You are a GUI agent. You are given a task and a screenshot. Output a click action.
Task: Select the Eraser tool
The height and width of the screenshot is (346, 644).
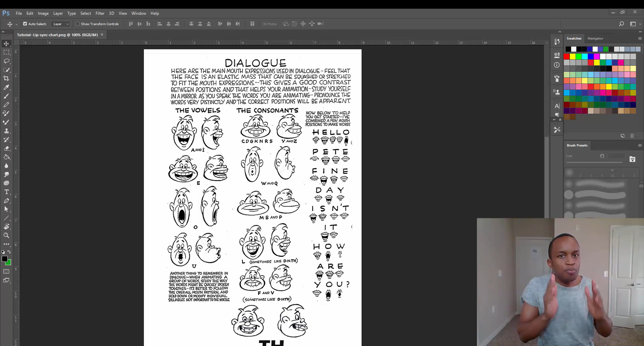coord(6,148)
